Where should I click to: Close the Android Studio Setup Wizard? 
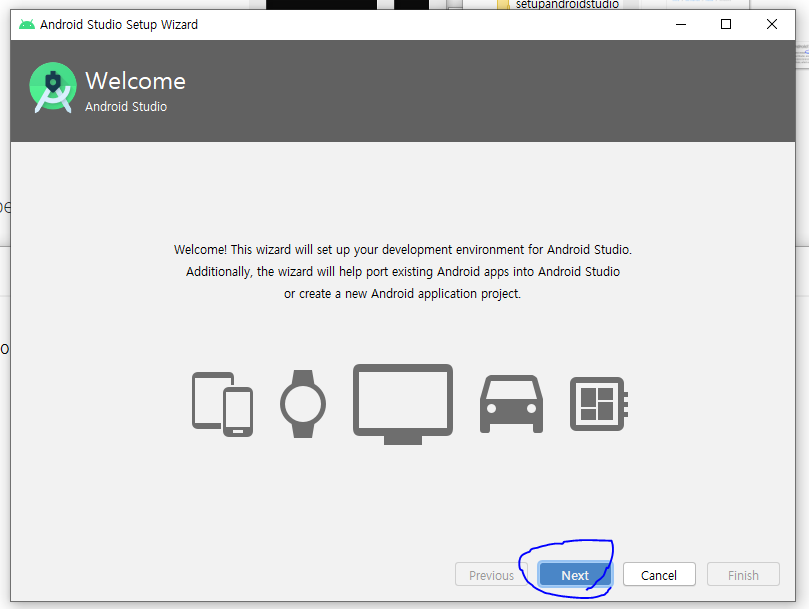coord(772,24)
